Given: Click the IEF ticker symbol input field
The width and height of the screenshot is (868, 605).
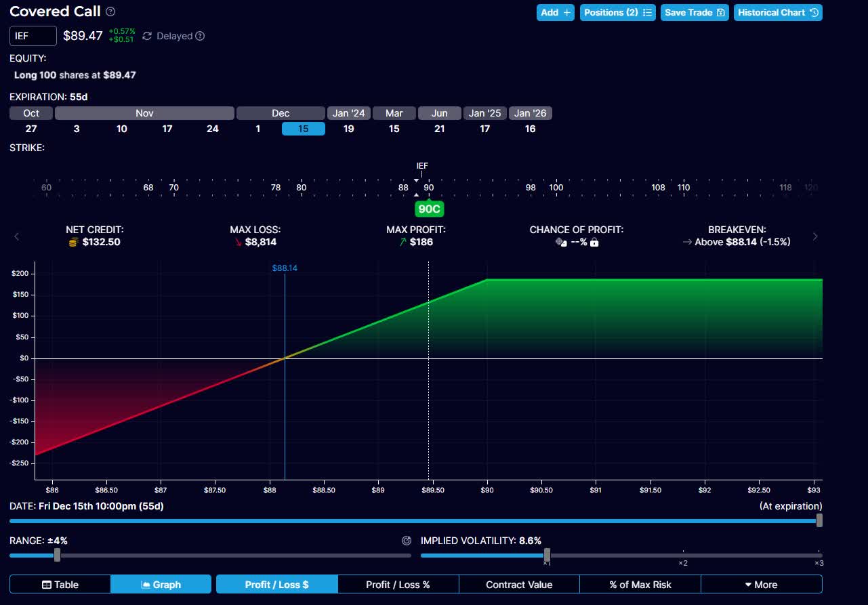Looking at the screenshot, I should 33,36.
